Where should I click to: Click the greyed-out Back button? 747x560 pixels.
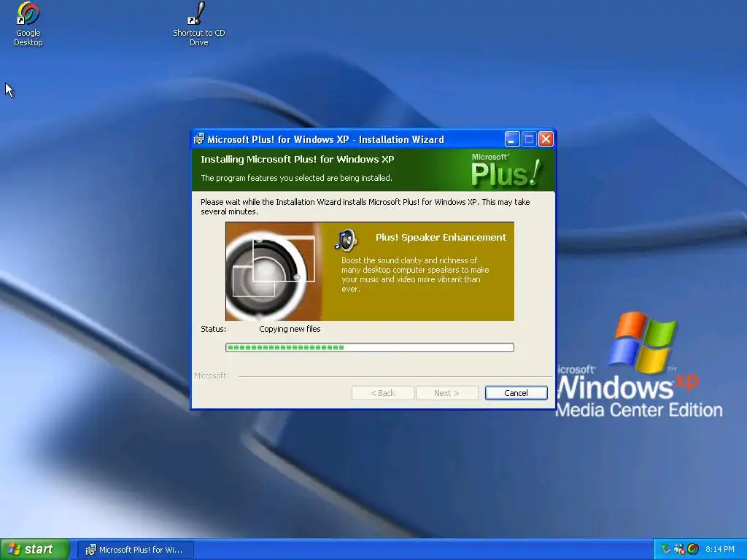(382, 393)
